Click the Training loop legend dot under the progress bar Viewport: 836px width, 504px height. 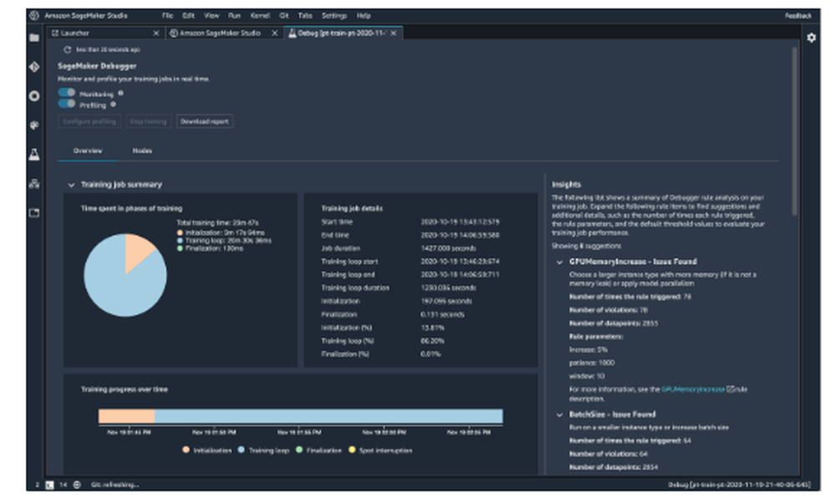click(242, 451)
